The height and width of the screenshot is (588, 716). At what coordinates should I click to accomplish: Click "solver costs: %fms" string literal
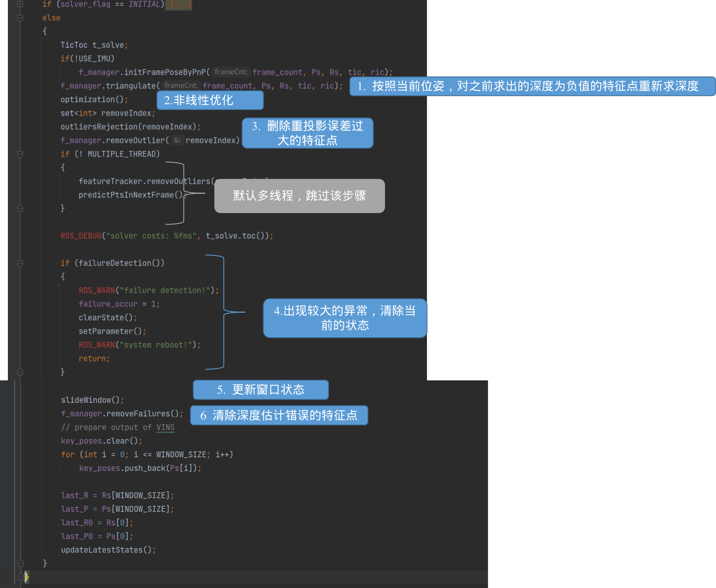[x=151, y=236]
